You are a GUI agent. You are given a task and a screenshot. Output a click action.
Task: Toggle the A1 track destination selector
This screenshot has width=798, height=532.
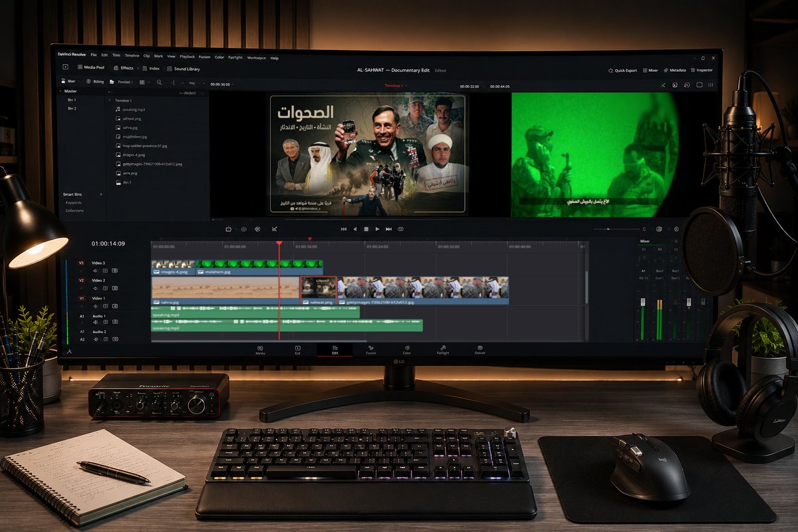tap(82, 317)
